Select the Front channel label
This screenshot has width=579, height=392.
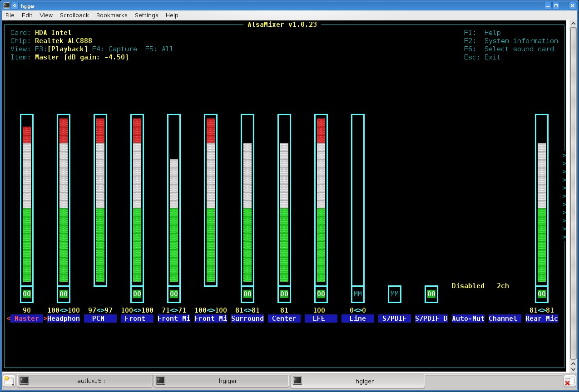point(137,318)
